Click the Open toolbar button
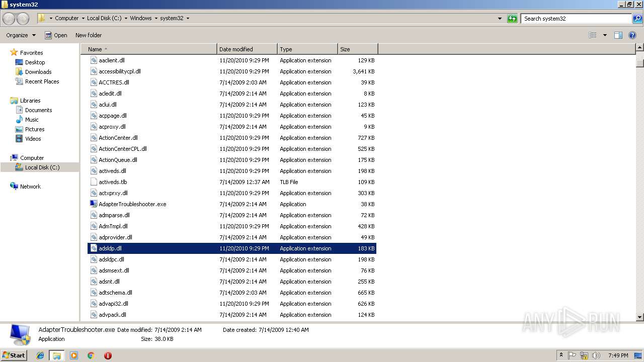644x362 pixels. click(x=56, y=35)
